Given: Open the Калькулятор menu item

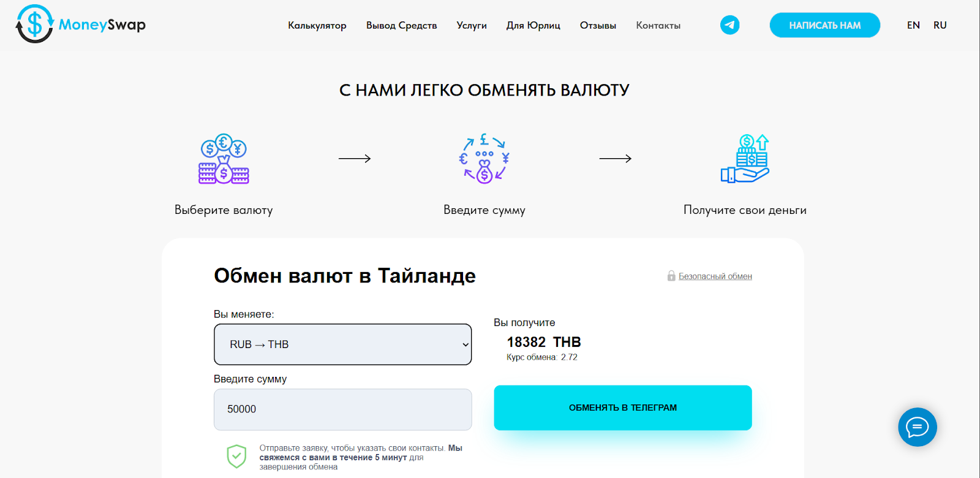Looking at the screenshot, I should click(x=317, y=26).
